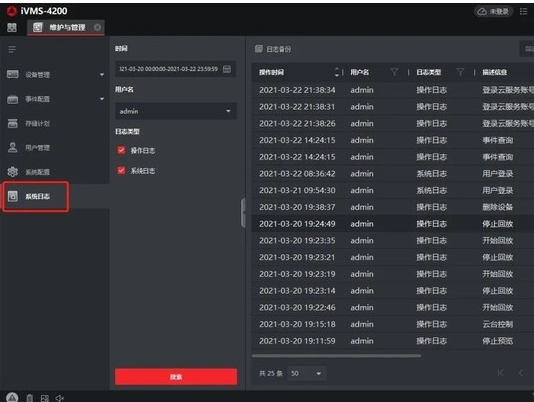
Task: Uncheck the 操作日志 checkbox
Action: click(x=121, y=150)
